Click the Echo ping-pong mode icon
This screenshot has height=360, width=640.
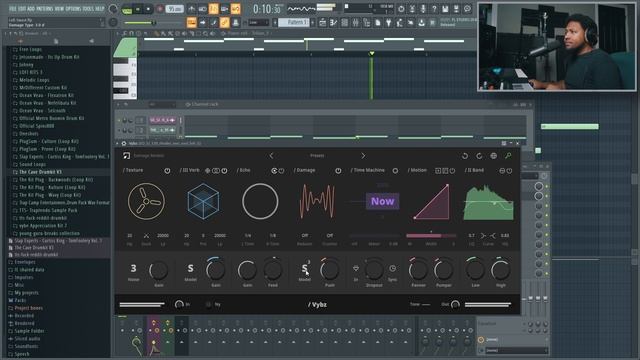[x=274, y=171]
